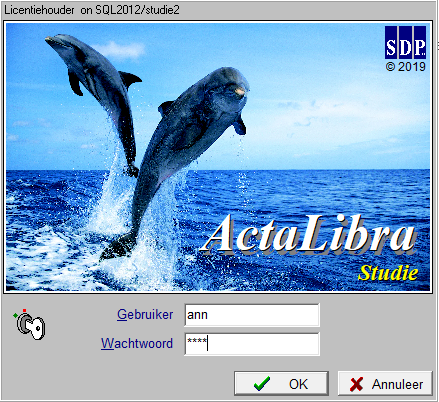Click the text 'ann' in the Gebruiker field

coord(197,315)
